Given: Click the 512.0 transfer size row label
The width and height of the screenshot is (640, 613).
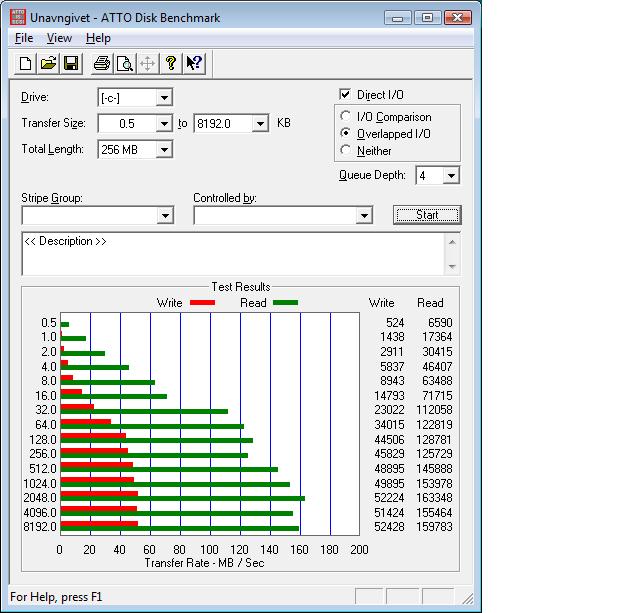Looking at the screenshot, I should click(x=43, y=469).
